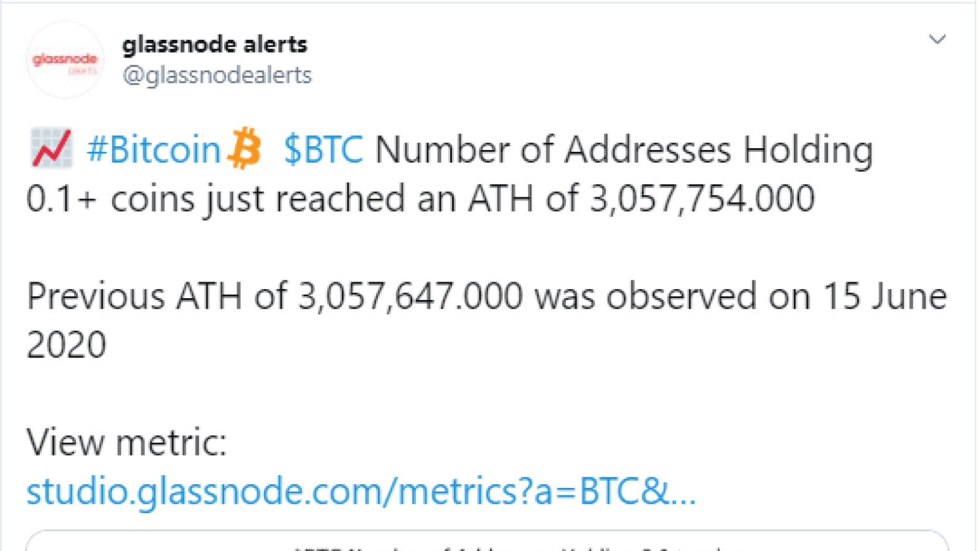Open the link preview card below the tweet
Screen dimensions: 980x551
pos(487,541)
